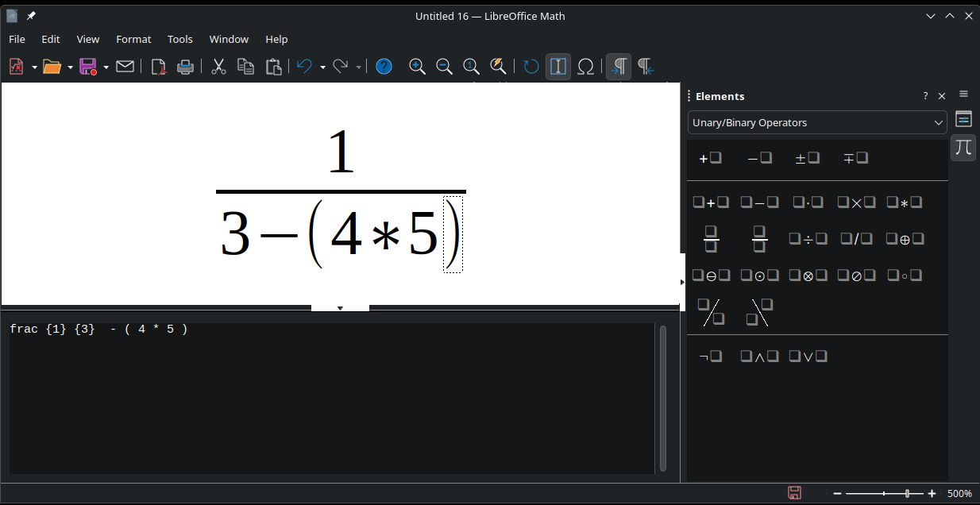This screenshot has height=505, width=980.
Task: Toggle the Formula Cursor tool
Action: (558, 67)
